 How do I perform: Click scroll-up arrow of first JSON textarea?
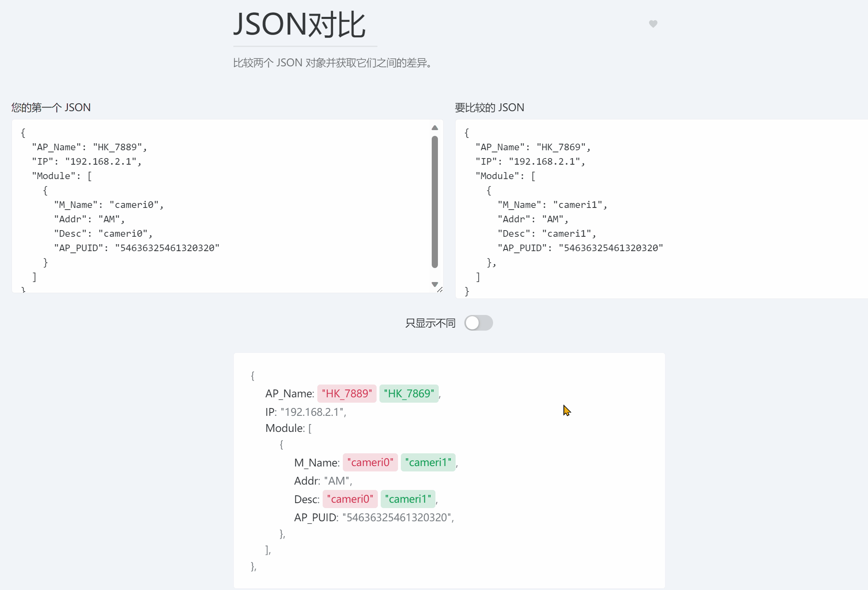[x=435, y=128]
